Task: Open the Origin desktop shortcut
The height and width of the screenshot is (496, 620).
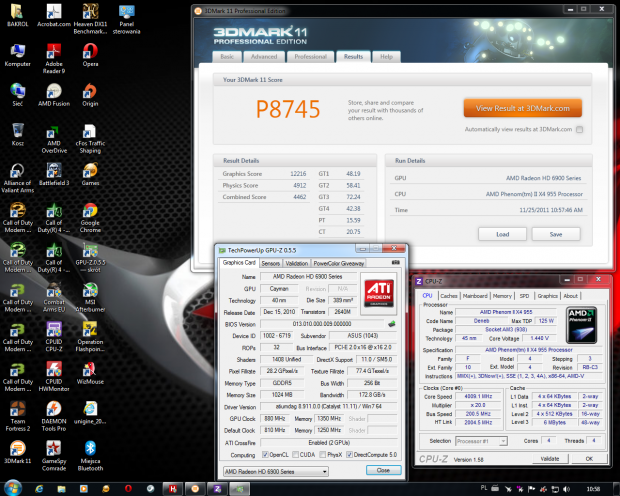Action: click(90, 91)
